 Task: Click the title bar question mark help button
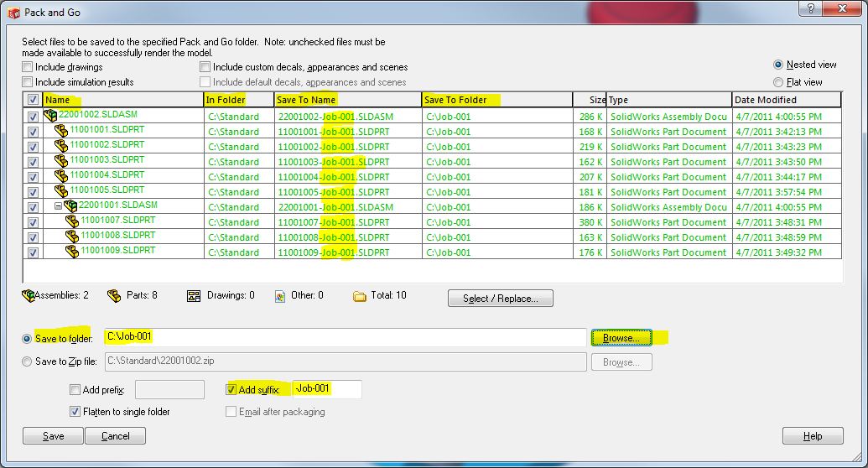coord(810,8)
